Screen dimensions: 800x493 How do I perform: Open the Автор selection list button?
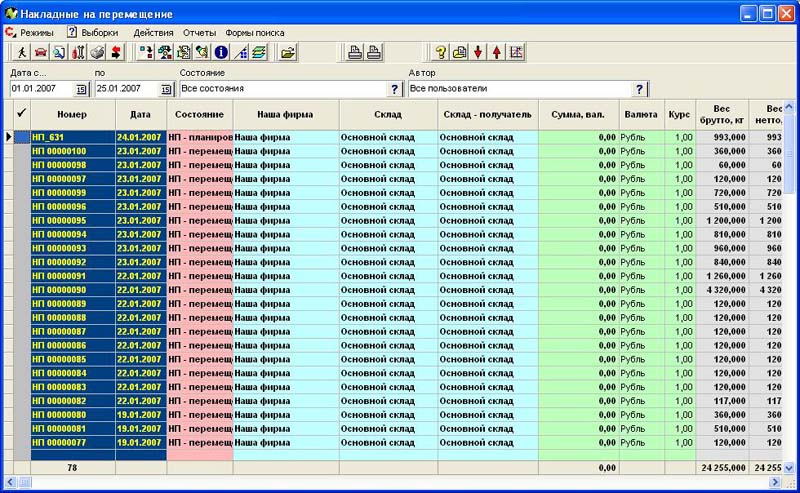pos(640,89)
